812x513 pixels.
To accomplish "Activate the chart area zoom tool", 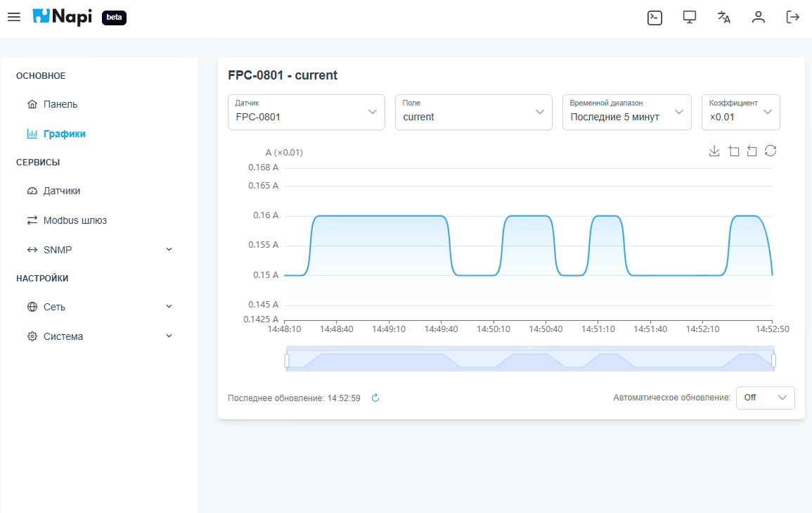I will 734,151.
